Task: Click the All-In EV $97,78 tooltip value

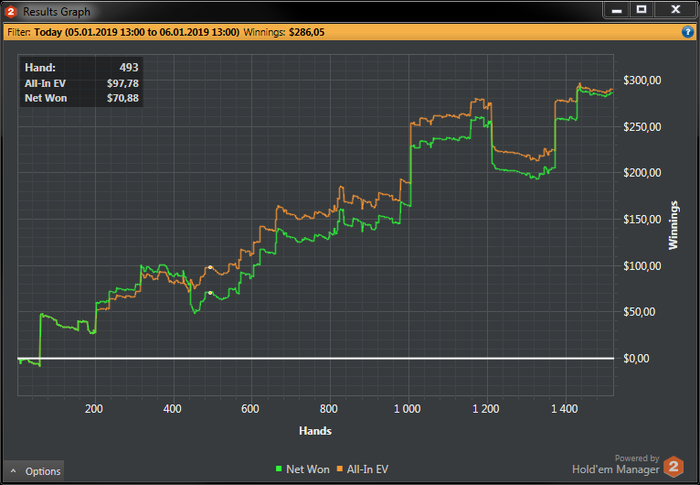Action: 122,84
